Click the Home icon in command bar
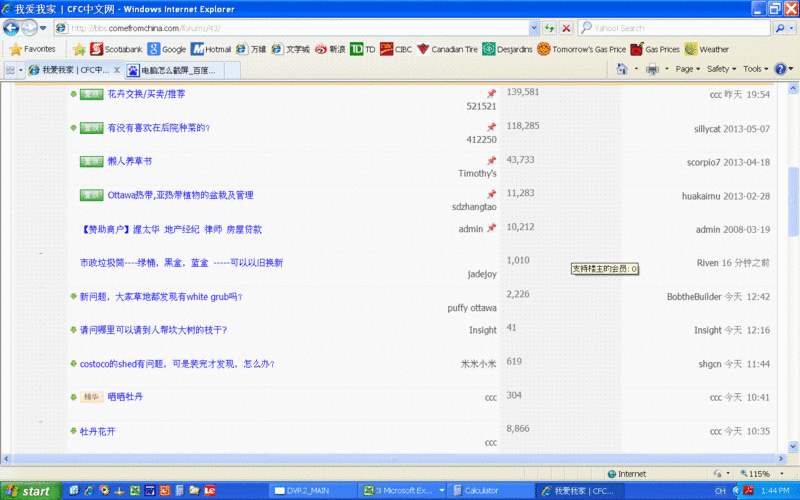 click(x=623, y=69)
